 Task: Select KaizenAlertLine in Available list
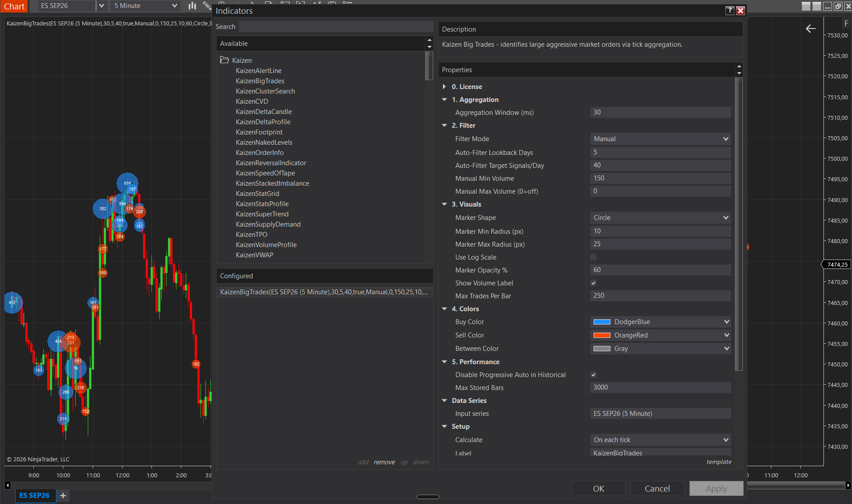(258, 71)
